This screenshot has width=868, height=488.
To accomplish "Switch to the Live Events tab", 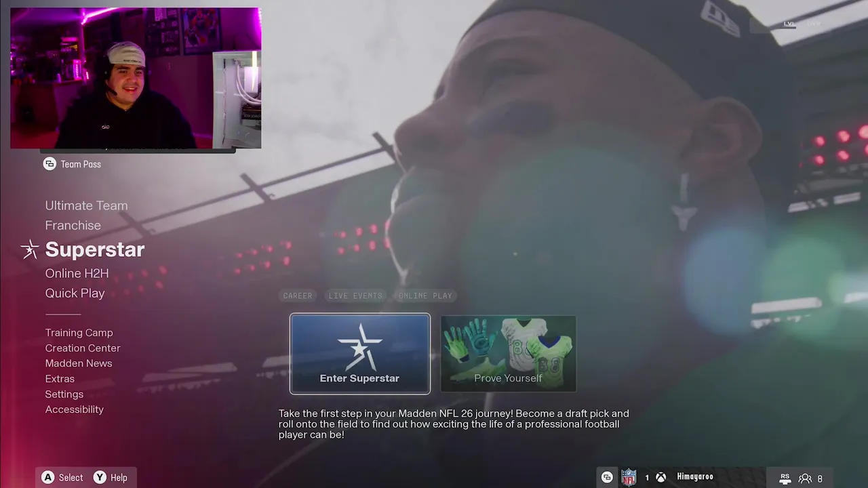I will tap(355, 296).
